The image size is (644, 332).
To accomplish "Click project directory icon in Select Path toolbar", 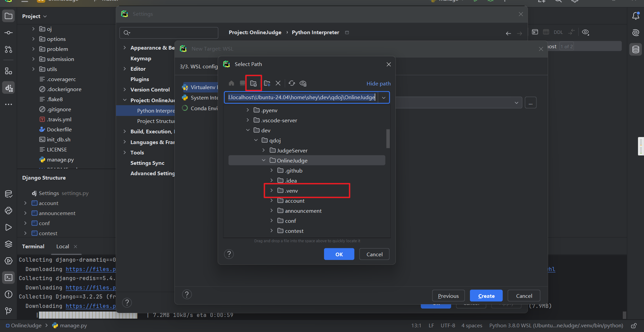I will (x=253, y=83).
